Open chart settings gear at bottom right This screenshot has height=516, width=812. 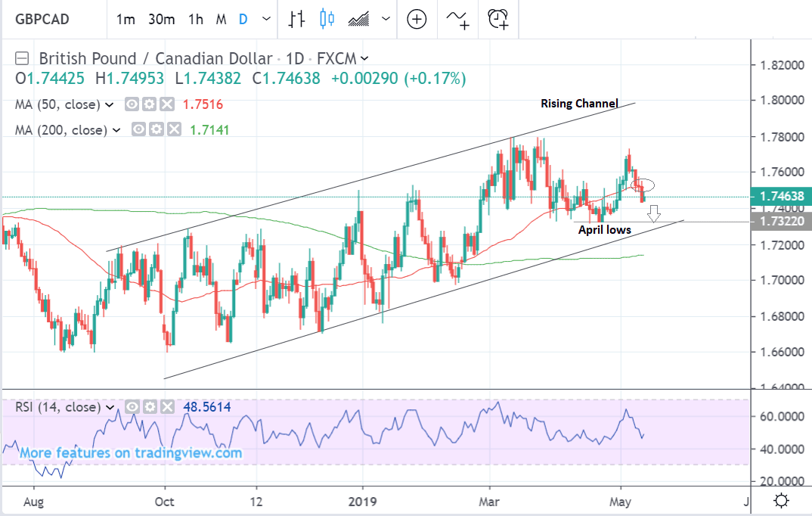click(x=782, y=500)
